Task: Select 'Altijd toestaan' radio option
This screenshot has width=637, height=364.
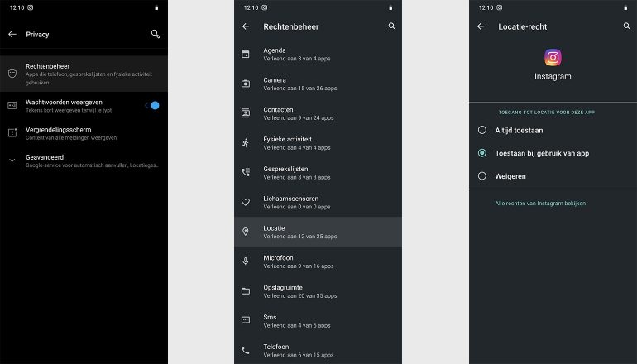Action: [x=482, y=130]
